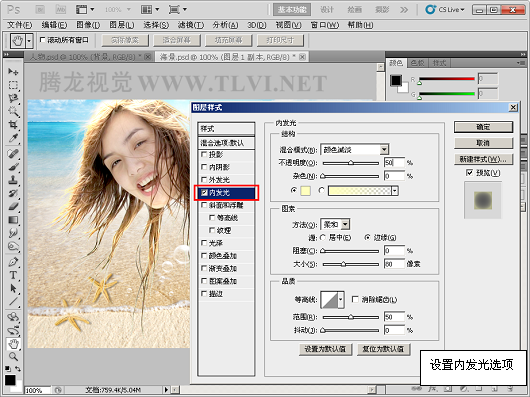Select the Pen tool
This screenshot has width=530, height=397.
13,262
